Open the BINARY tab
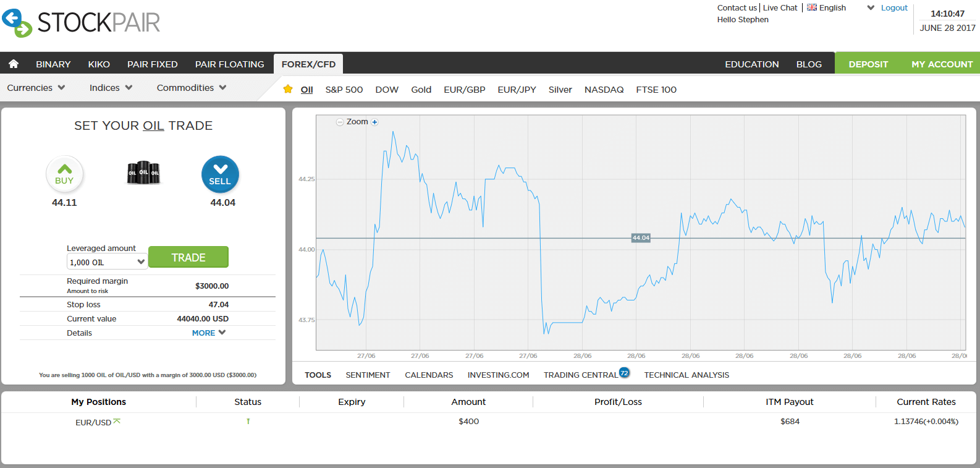The height and width of the screenshot is (468, 980). tap(53, 64)
